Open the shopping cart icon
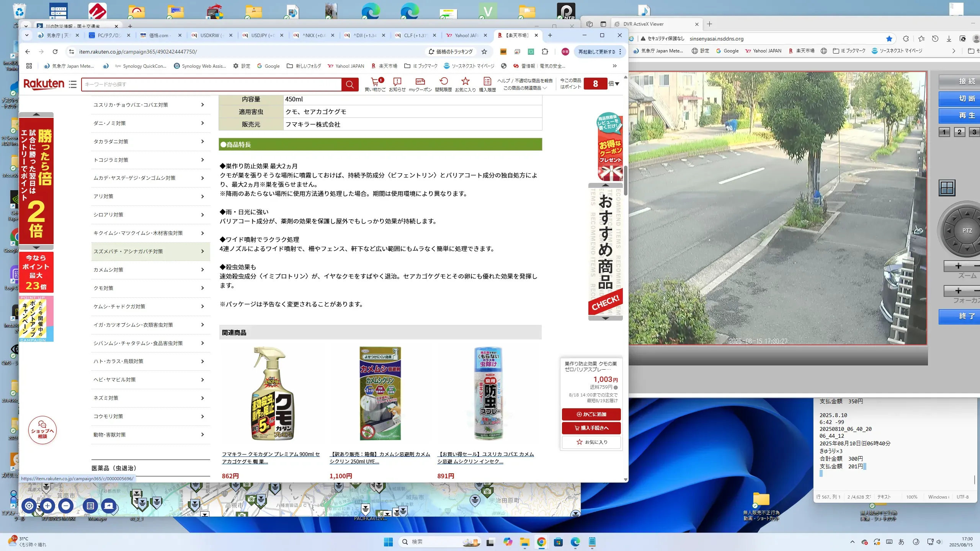980x551 pixels. coord(375,82)
